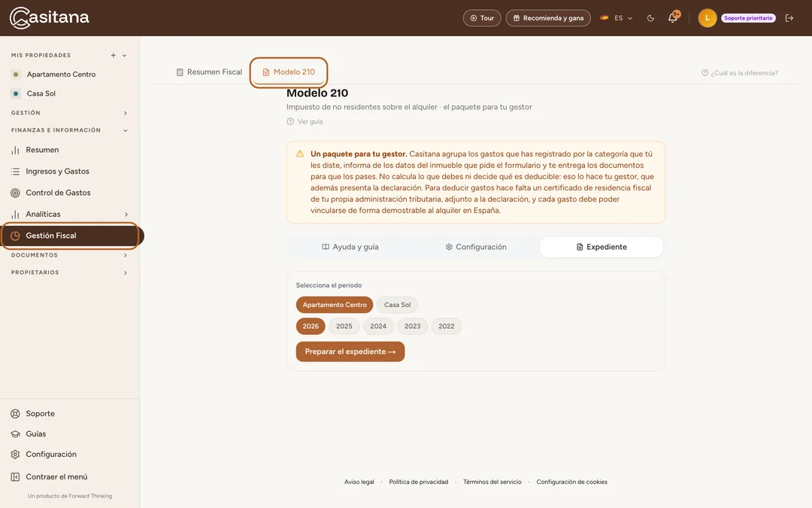Collapse the Mis Propiedades section
This screenshot has width=812, height=508.
[x=124, y=56]
